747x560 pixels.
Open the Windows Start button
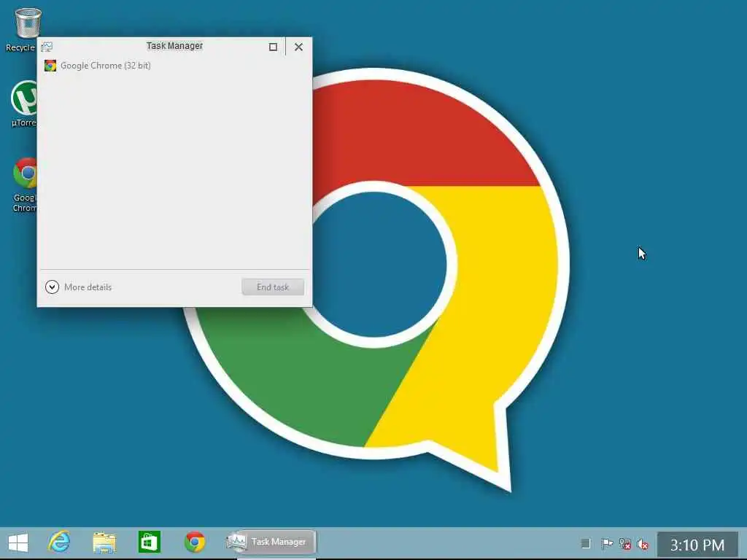18,542
